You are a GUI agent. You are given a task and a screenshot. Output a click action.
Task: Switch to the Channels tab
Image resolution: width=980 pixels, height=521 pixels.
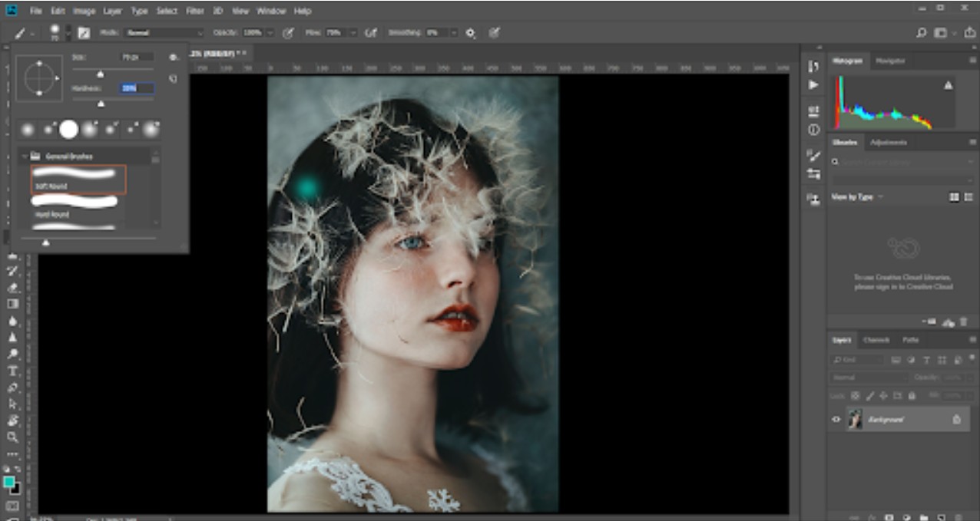coord(876,340)
